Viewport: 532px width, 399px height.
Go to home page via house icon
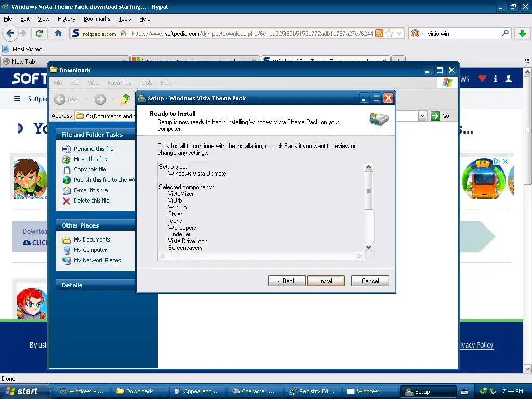coord(58,33)
